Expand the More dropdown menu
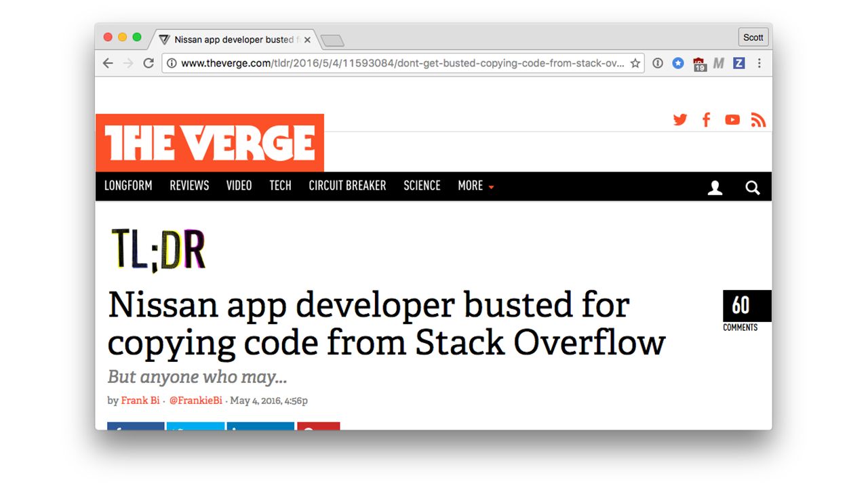 (475, 186)
